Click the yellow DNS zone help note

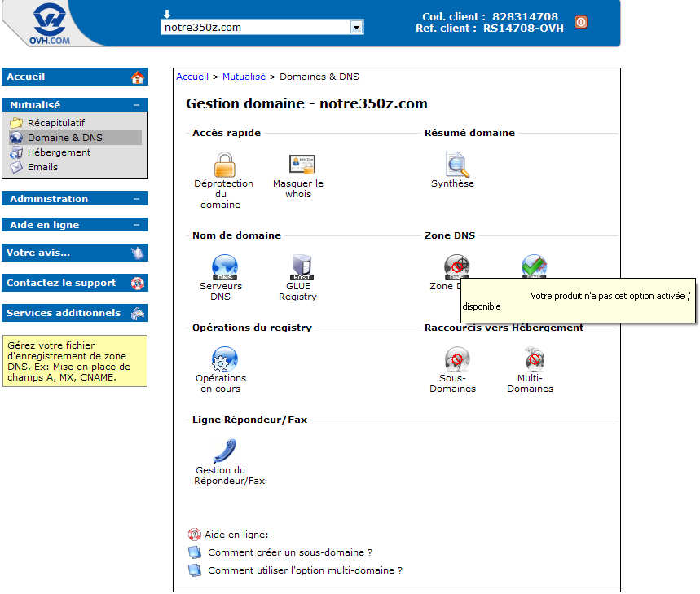tap(75, 361)
